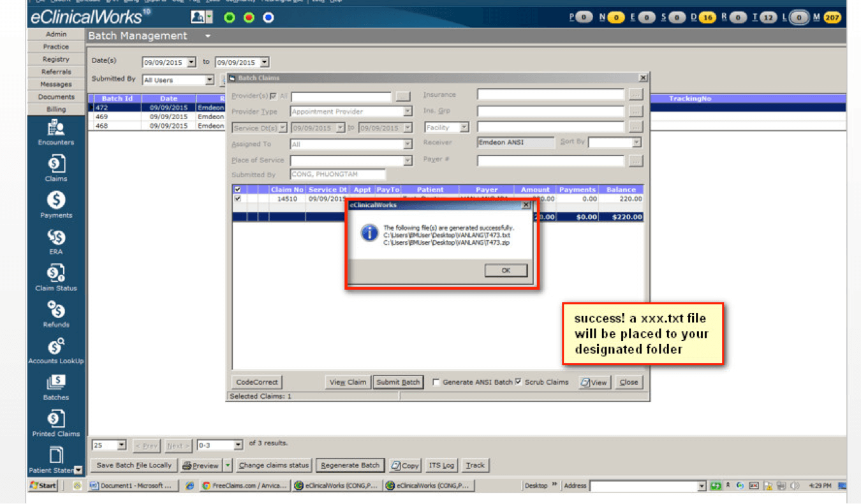This screenshot has height=504, width=861.
Task: Toggle the Scrub Claims checkbox
Action: click(x=519, y=382)
